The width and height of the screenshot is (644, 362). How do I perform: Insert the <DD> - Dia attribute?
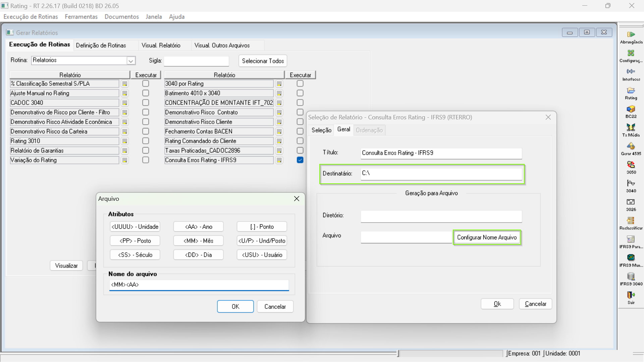[x=198, y=255]
